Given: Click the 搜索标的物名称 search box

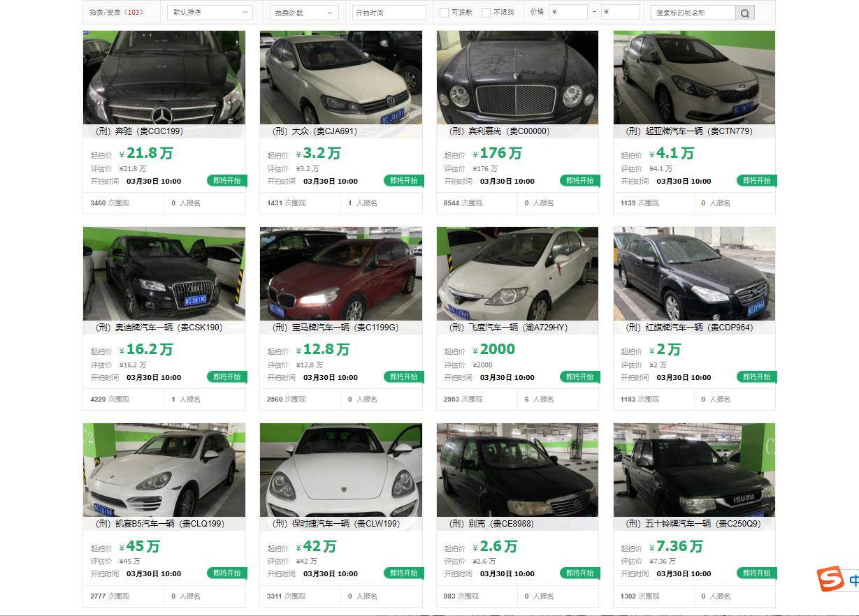Looking at the screenshot, I should 693,13.
